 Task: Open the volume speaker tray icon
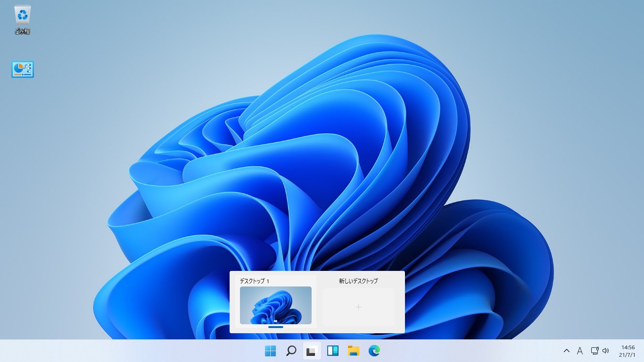click(x=606, y=351)
